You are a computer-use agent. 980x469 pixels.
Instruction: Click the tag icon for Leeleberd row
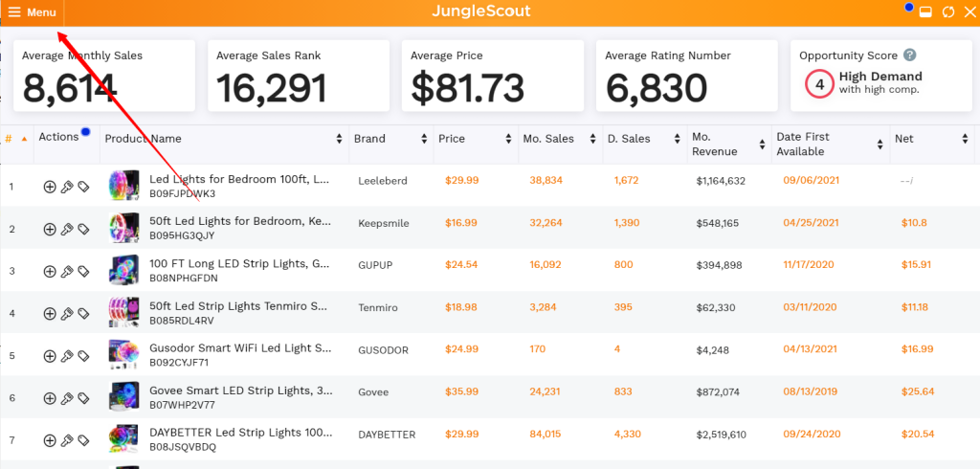pos(83,187)
